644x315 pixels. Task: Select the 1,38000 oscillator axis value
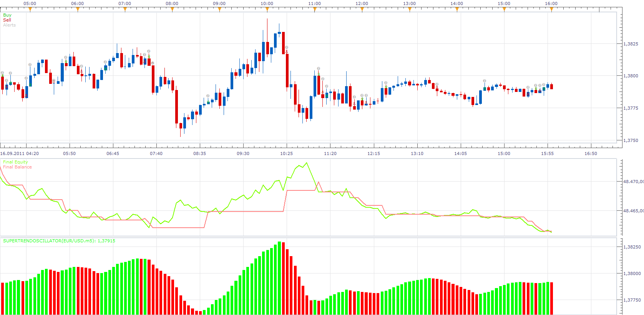pos(632,273)
